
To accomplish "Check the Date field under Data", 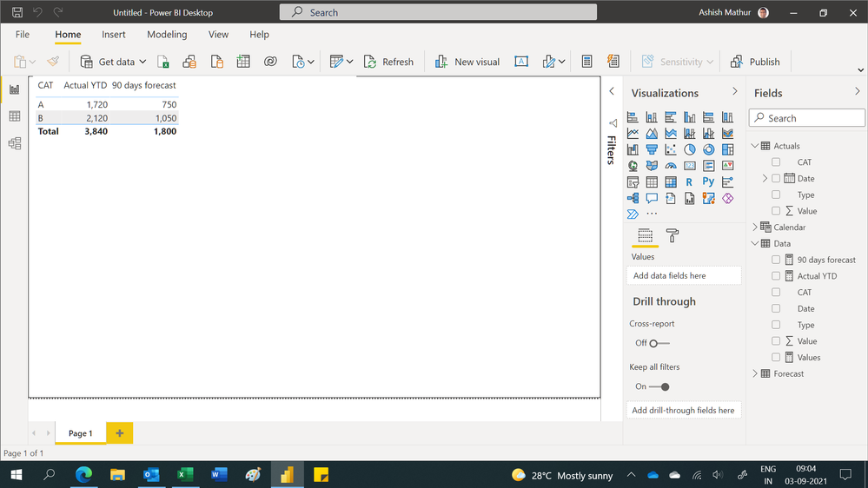I will (776, 308).
